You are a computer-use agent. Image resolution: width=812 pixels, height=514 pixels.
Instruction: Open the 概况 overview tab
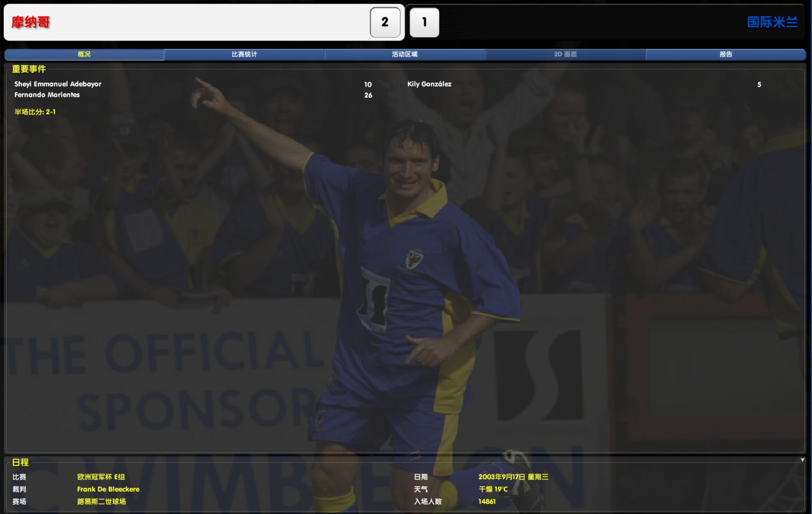tap(84, 54)
